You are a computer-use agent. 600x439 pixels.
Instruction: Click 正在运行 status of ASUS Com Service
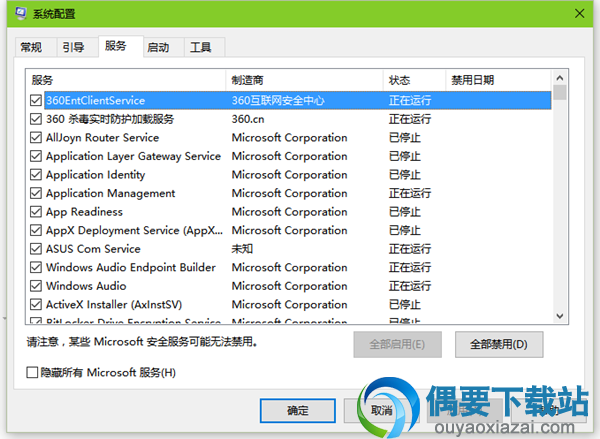point(410,249)
